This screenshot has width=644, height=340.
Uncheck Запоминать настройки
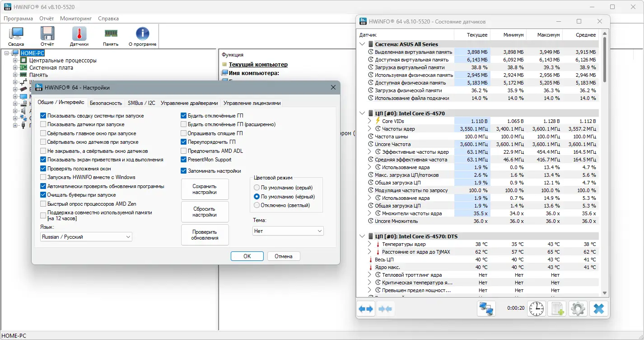click(184, 171)
